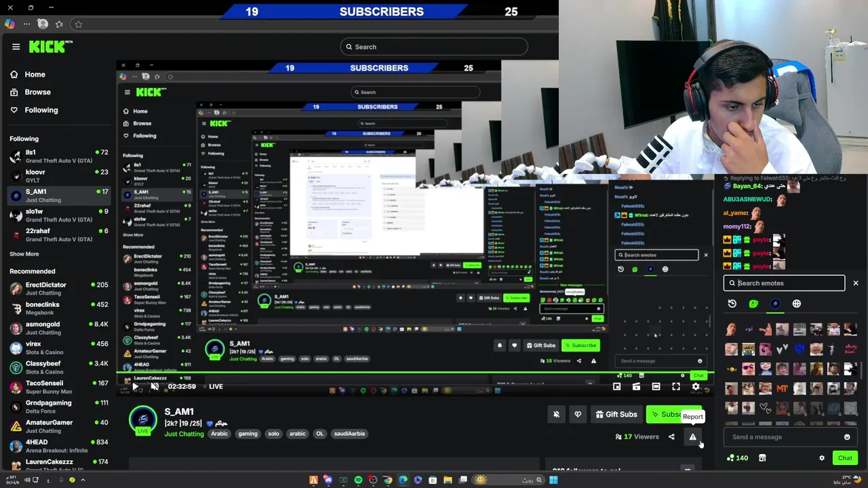Toggle stream notification bell
Viewport: 868px width, 488px height.
click(x=556, y=414)
